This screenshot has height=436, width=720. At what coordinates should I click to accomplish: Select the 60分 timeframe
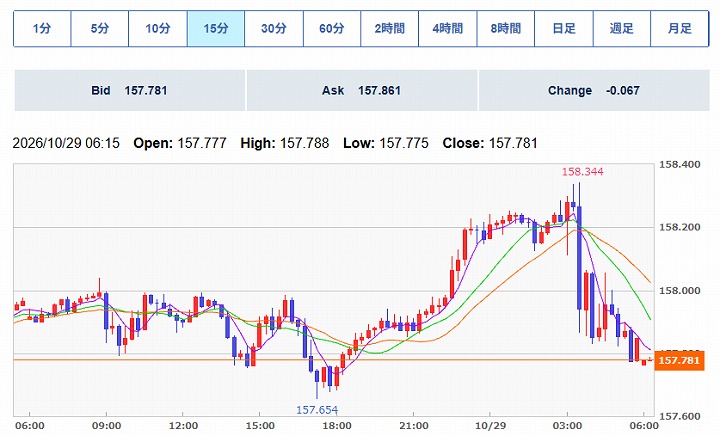(332, 28)
